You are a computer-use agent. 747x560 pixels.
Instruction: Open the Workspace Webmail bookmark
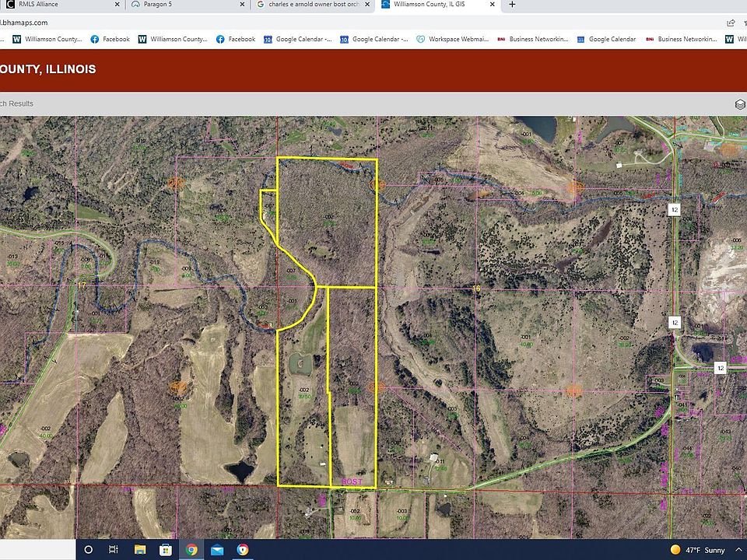[457, 39]
